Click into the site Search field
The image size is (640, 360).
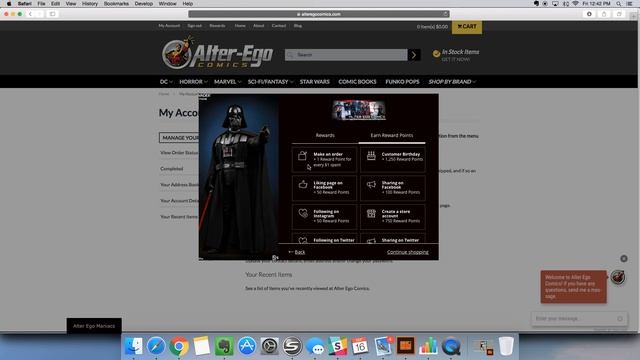coord(346,55)
